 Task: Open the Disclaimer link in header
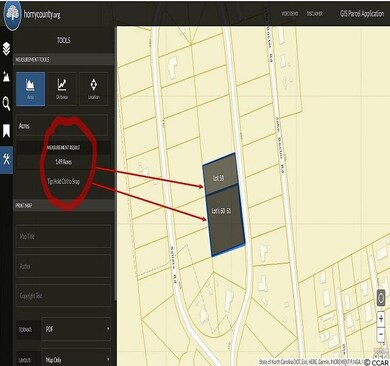click(x=314, y=14)
